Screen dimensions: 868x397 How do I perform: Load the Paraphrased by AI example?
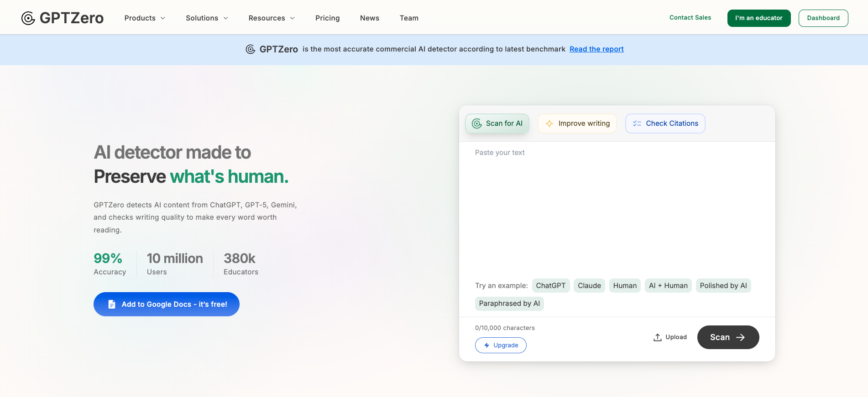coord(509,304)
